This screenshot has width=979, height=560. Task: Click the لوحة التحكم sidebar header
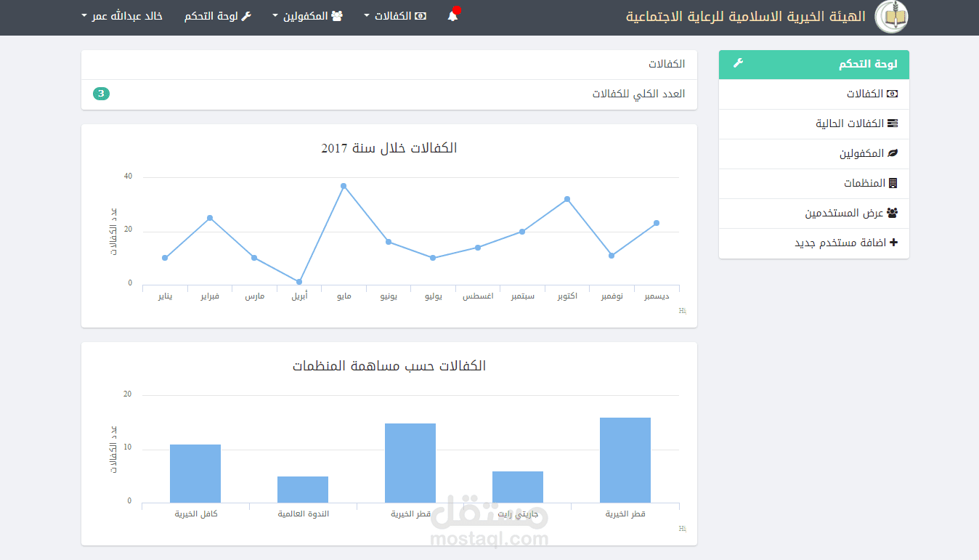[x=813, y=64]
